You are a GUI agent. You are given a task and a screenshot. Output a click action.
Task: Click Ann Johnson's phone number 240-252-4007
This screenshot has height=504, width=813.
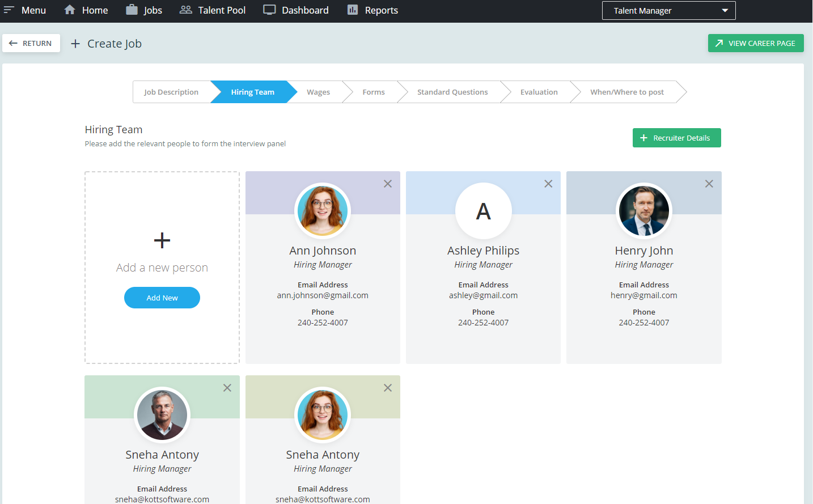click(323, 323)
